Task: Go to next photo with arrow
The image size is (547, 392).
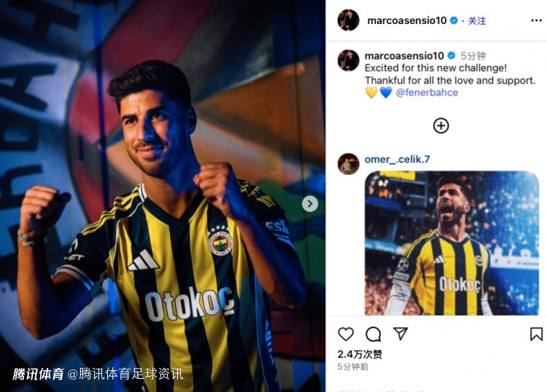Action: [310, 204]
